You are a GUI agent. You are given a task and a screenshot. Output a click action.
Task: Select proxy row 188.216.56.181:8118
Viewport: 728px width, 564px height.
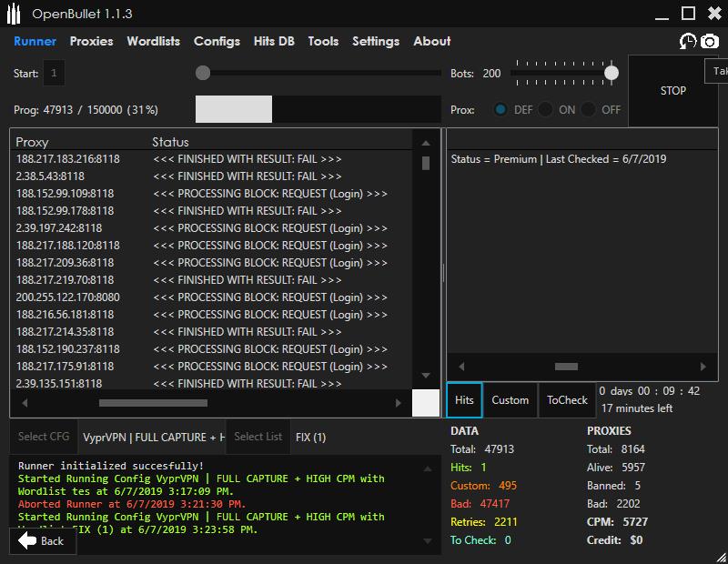tap(211, 315)
